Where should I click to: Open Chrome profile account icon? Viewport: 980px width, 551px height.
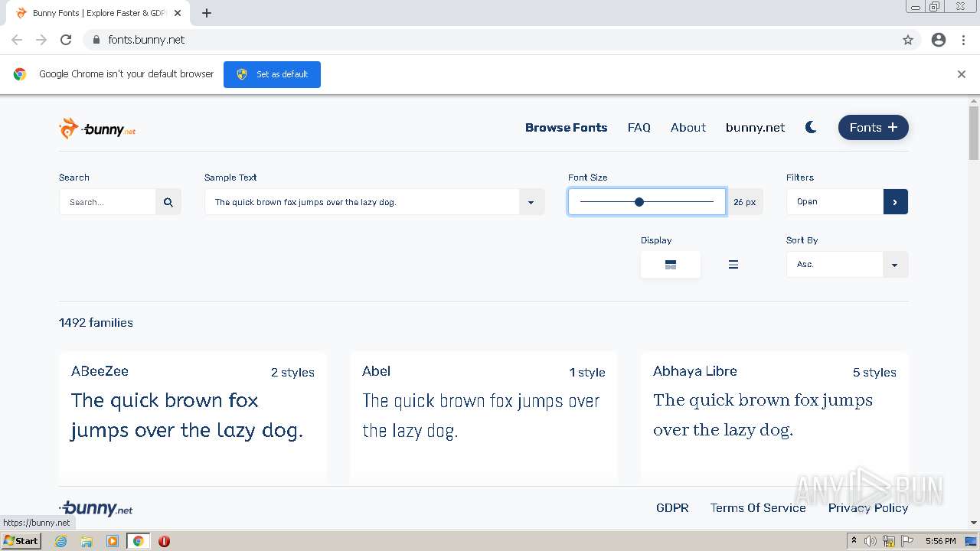point(939,40)
